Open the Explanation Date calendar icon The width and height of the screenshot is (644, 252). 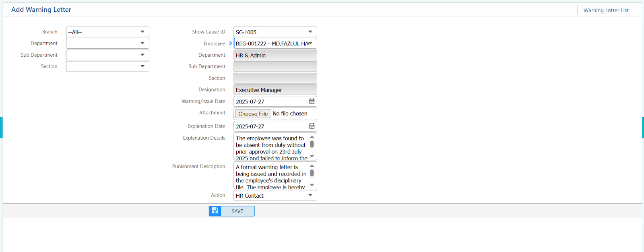[312, 126]
